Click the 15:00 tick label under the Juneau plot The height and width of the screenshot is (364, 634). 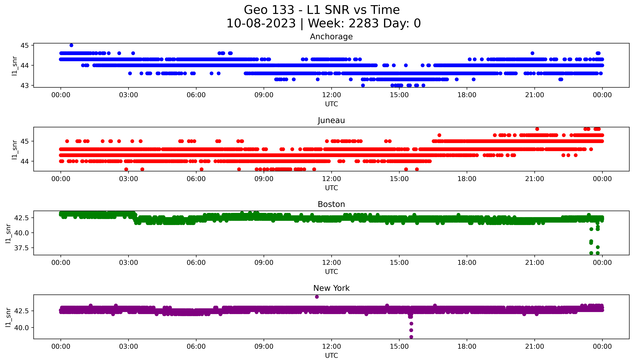point(399,179)
